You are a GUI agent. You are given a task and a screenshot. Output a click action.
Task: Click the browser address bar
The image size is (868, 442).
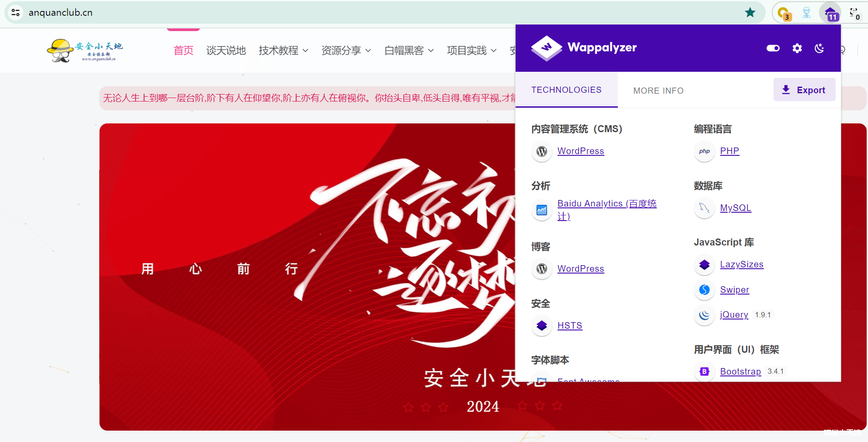(175, 12)
